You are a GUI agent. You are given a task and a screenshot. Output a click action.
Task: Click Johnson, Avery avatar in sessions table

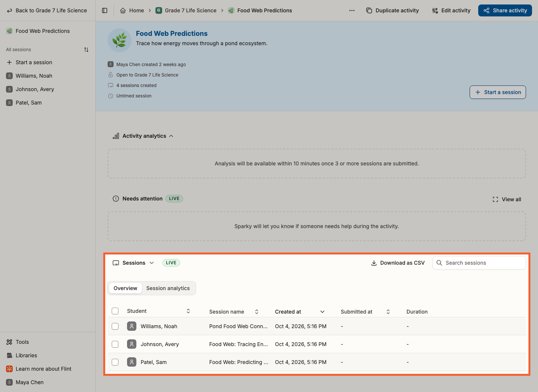[x=132, y=344]
